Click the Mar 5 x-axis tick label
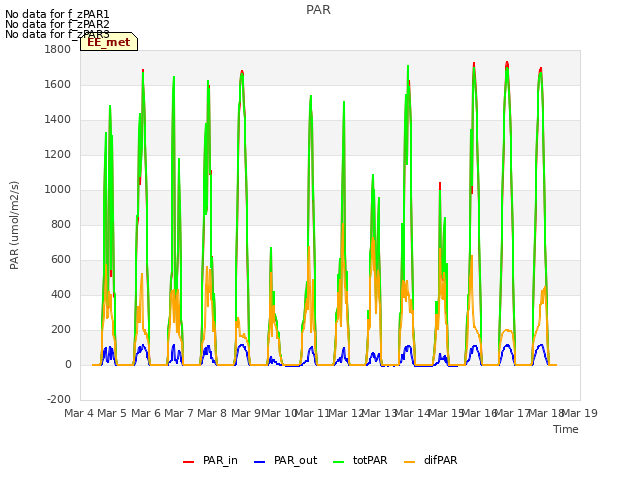The image size is (640, 480). tap(112, 413)
